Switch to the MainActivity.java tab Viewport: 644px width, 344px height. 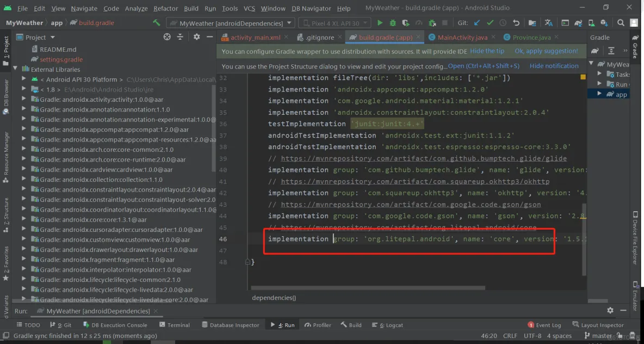click(462, 38)
